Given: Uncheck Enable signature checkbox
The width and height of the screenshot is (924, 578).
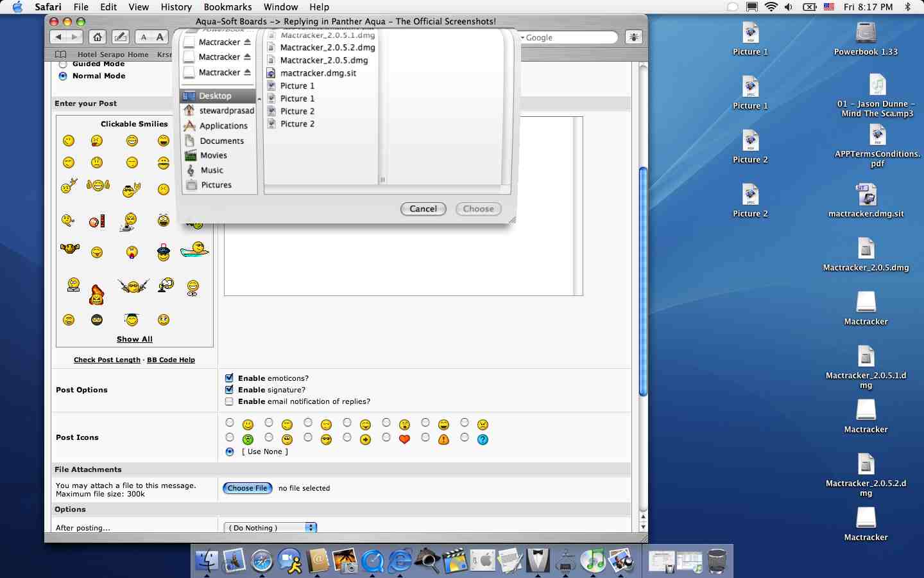Looking at the screenshot, I should [x=229, y=389].
